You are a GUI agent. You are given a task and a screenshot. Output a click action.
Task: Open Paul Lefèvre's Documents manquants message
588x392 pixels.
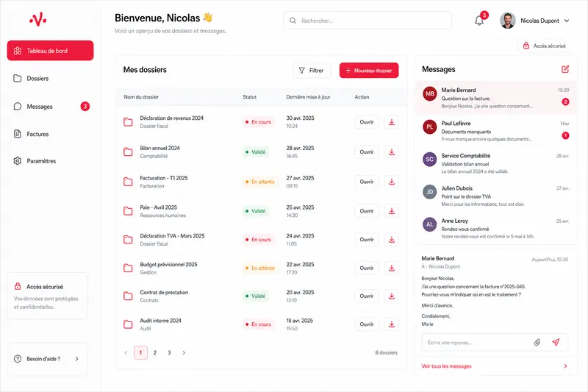496,130
